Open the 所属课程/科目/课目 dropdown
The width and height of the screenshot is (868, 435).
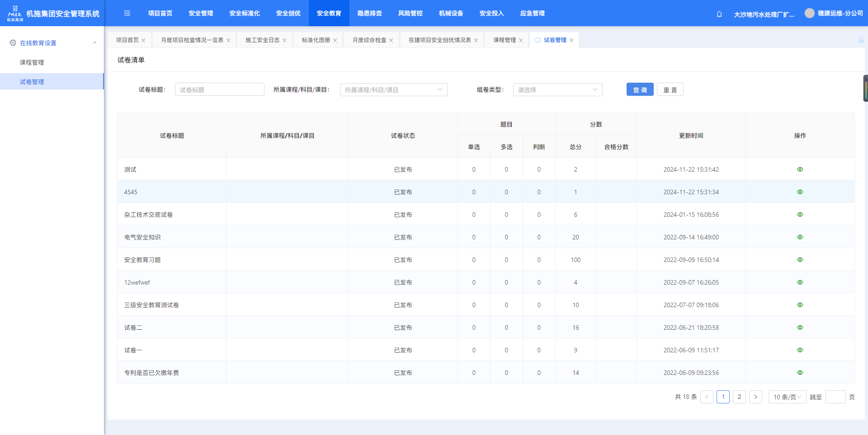(x=393, y=90)
